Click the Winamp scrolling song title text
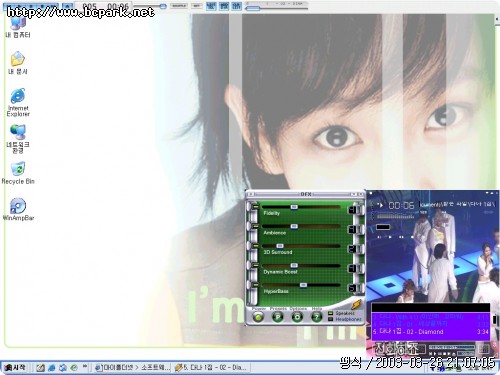Image resolution: width=500 pixels, height=375 pixels. click(457, 204)
